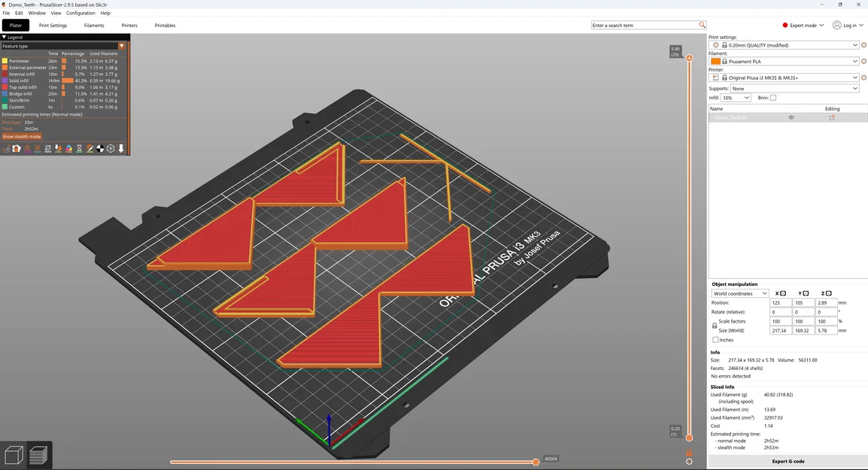
Task: Toggle travel moves display in legend toolbar
Action: tap(6, 148)
